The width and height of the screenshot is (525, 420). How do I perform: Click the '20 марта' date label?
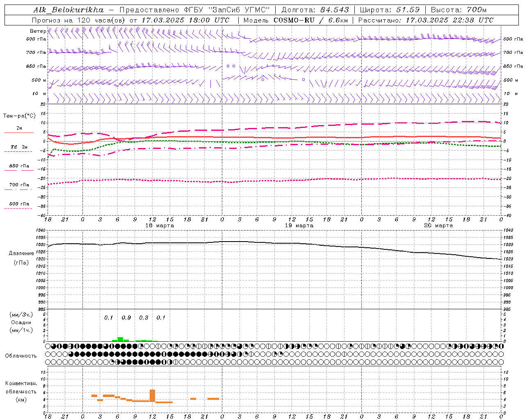[438, 226]
